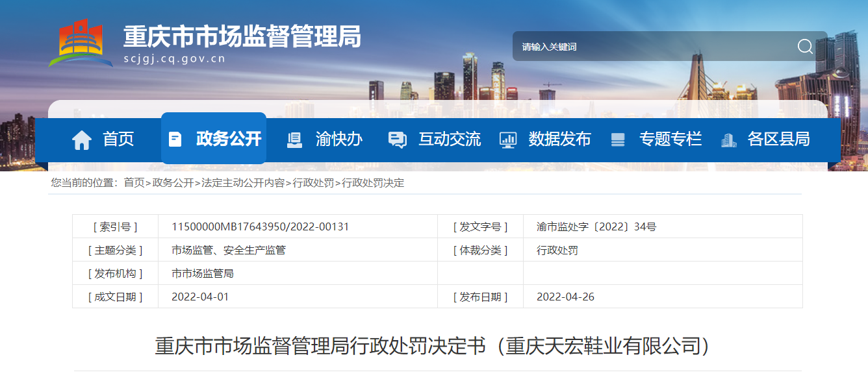This screenshot has width=868, height=379.
Task: Click the [ 发布日期 ] label cell
Action: [480, 297]
